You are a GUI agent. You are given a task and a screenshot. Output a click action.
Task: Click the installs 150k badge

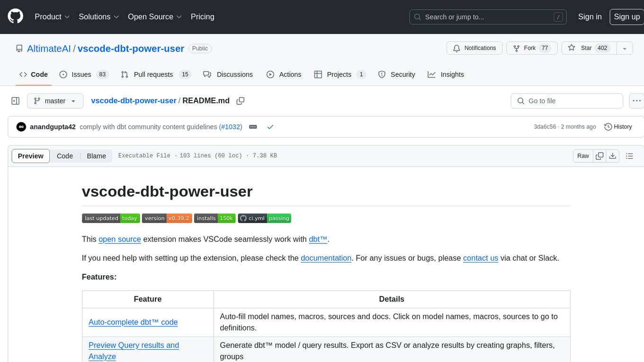click(x=215, y=218)
